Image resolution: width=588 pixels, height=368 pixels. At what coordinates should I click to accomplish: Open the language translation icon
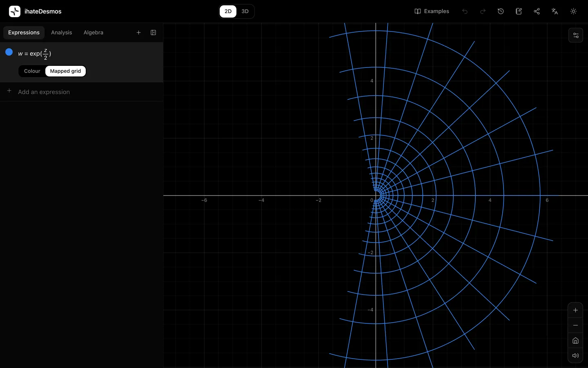point(555,11)
